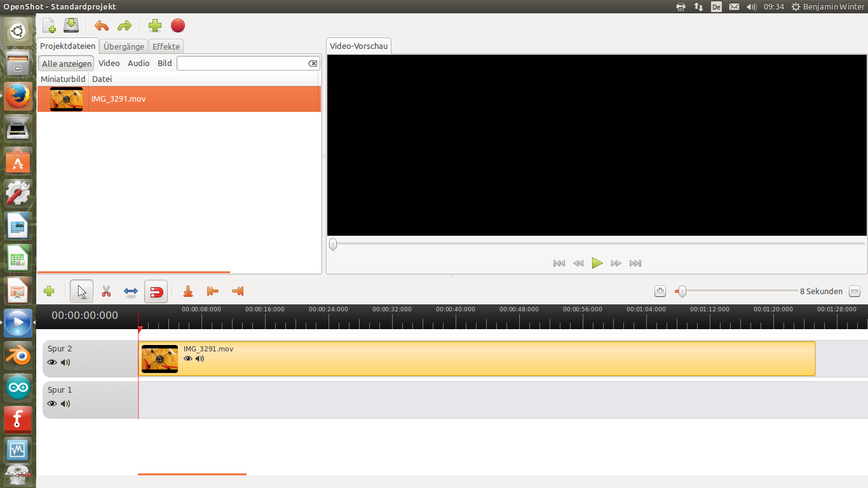This screenshot has width=868, height=488.
Task: Click the ruler at 00:00:32:000
Action: (392, 309)
